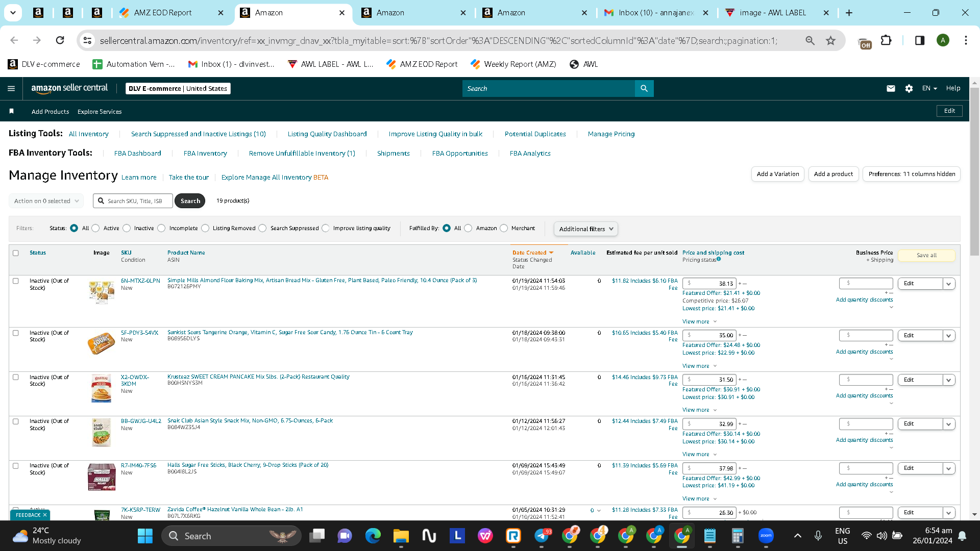The height and width of the screenshot is (551, 980).
Task: Open the Chrome profile avatar A
Action: coord(943,40)
